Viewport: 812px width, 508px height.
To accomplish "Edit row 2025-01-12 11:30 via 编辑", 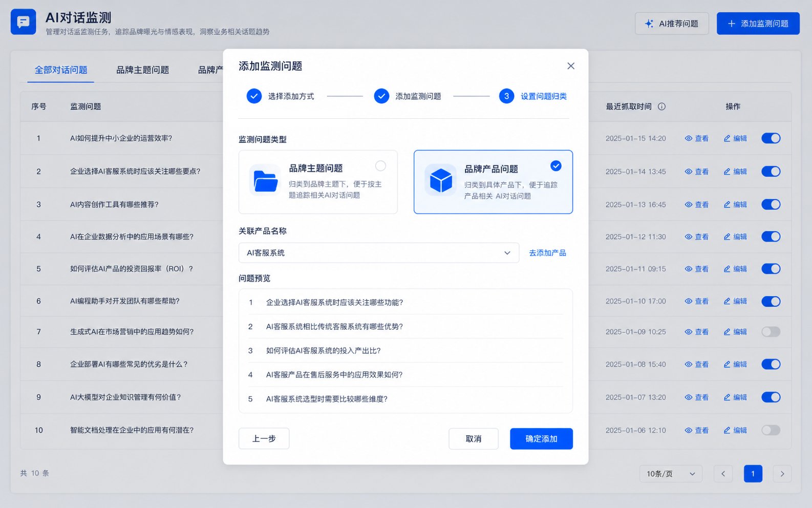I will (735, 237).
